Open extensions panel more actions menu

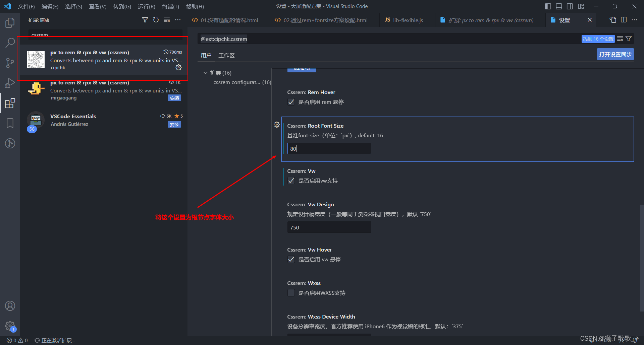click(178, 20)
